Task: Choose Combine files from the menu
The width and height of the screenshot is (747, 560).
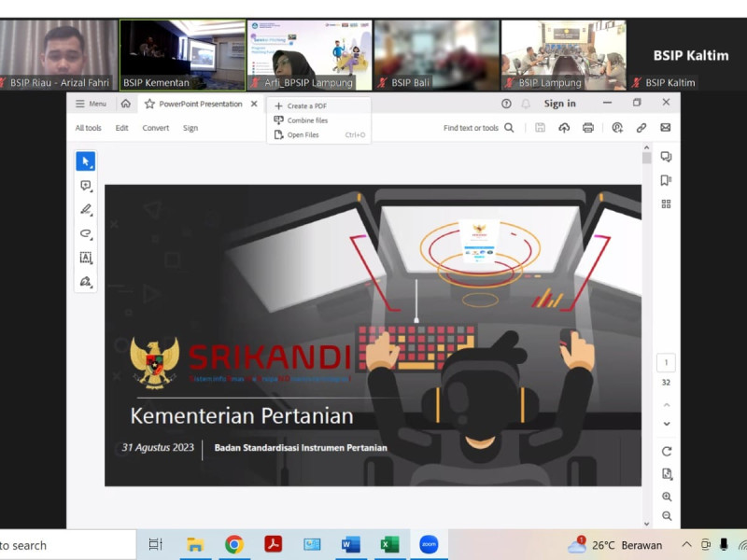Action: tap(307, 120)
